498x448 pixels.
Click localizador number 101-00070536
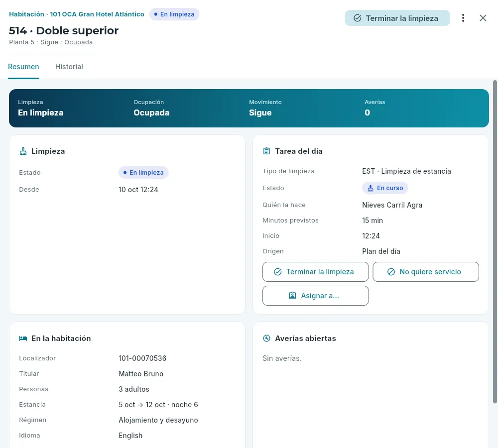click(142, 358)
